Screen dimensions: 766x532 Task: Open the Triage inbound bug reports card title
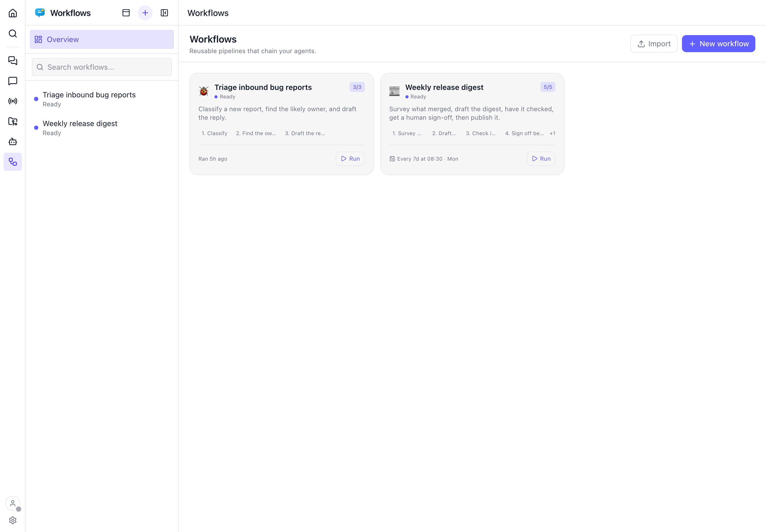point(263,87)
